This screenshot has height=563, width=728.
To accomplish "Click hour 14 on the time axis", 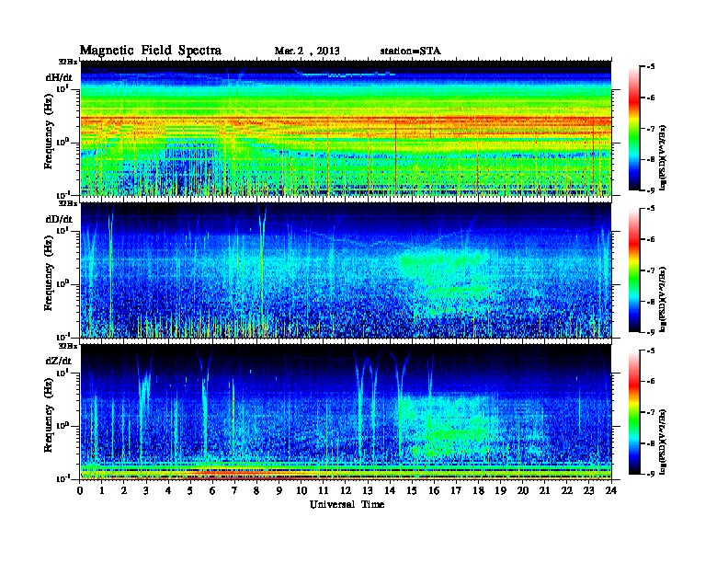I will click(390, 491).
